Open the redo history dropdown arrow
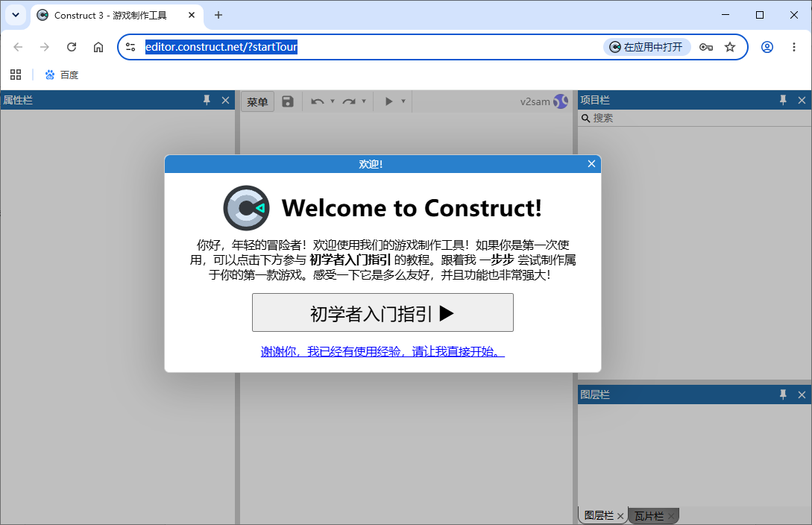 click(x=364, y=101)
